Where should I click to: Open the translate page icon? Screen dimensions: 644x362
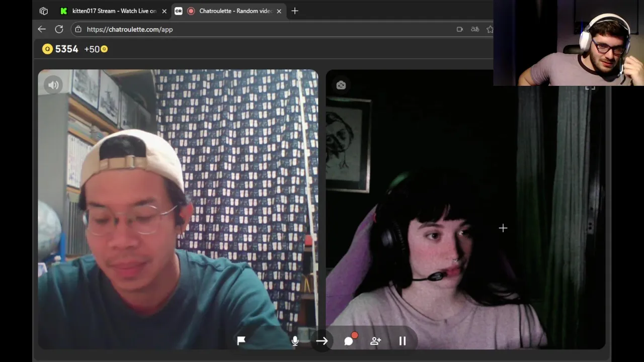tap(474, 29)
